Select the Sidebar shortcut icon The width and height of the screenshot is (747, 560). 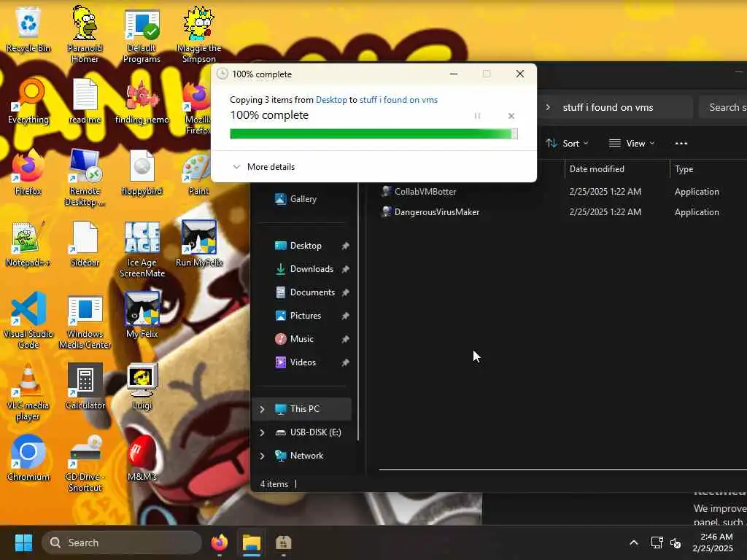coord(85,244)
